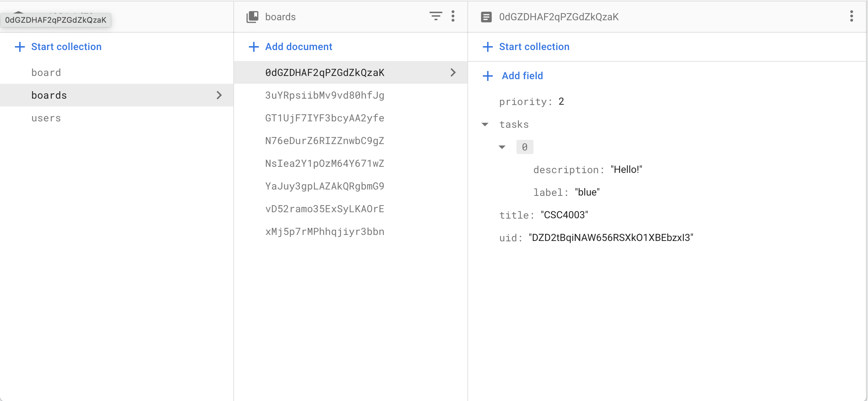The width and height of the screenshot is (868, 401).
Task: Click the document icon next to 0dGZDHAF2qPZGdZkQzaK
Action: 487,16
